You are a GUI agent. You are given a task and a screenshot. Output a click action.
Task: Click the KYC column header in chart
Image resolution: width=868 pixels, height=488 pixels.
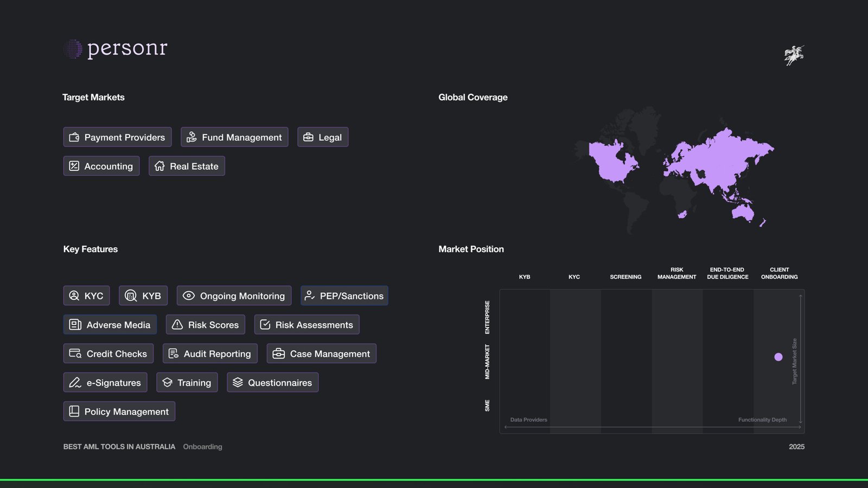(575, 277)
